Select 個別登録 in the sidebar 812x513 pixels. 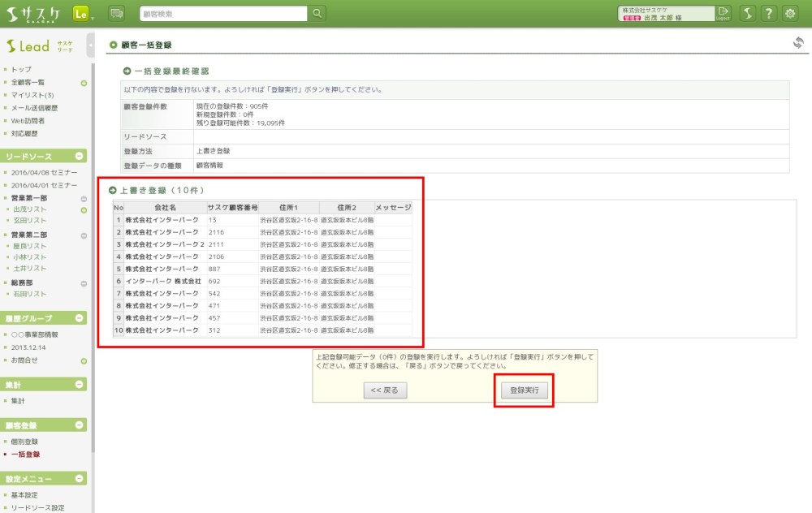pyautogui.click(x=24, y=442)
